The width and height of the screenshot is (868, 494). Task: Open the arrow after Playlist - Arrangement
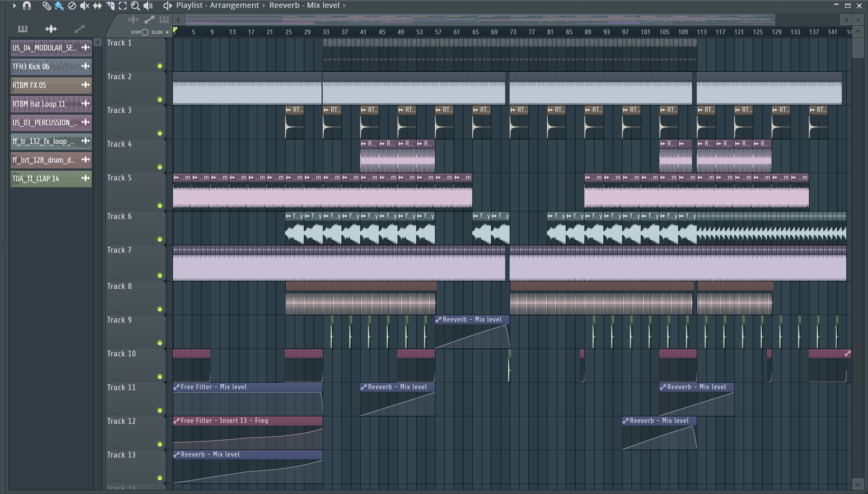264,6
